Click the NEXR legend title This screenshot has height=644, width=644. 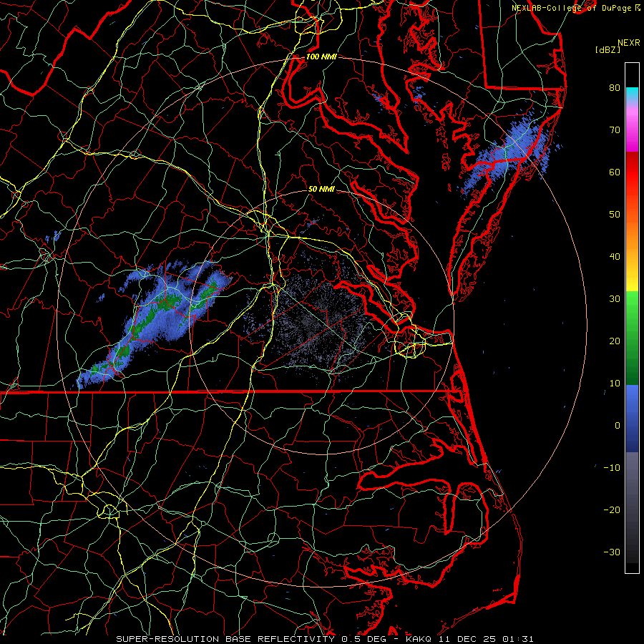(x=629, y=43)
